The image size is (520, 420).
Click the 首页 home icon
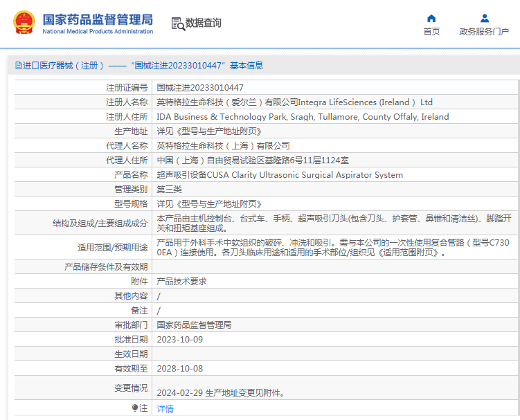click(x=431, y=18)
